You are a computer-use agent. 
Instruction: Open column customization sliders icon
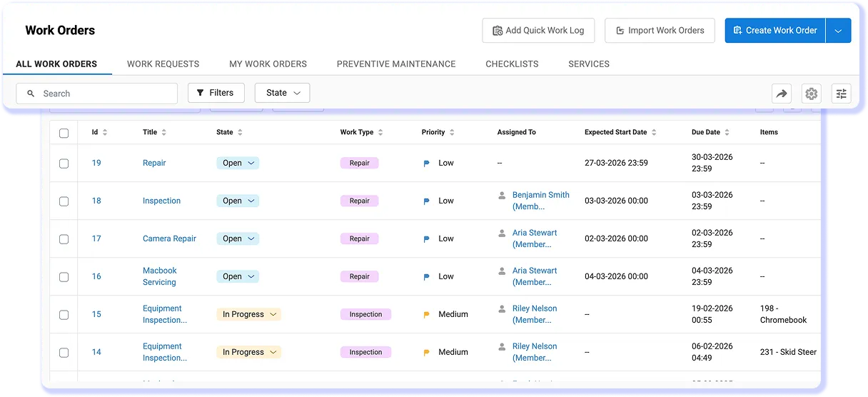click(841, 94)
